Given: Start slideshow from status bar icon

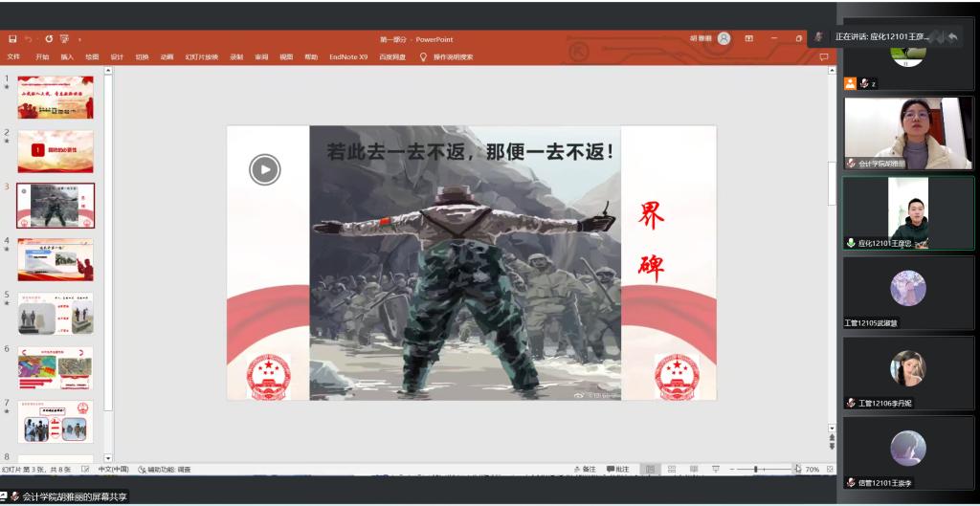Looking at the screenshot, I should [x=715, y=470].
